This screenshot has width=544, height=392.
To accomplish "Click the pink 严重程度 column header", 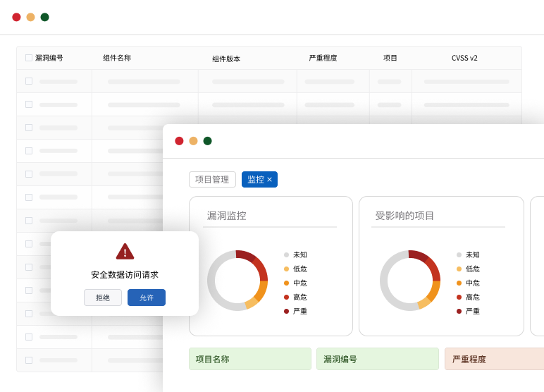I will pyautogui.click(x=493, y=359).
